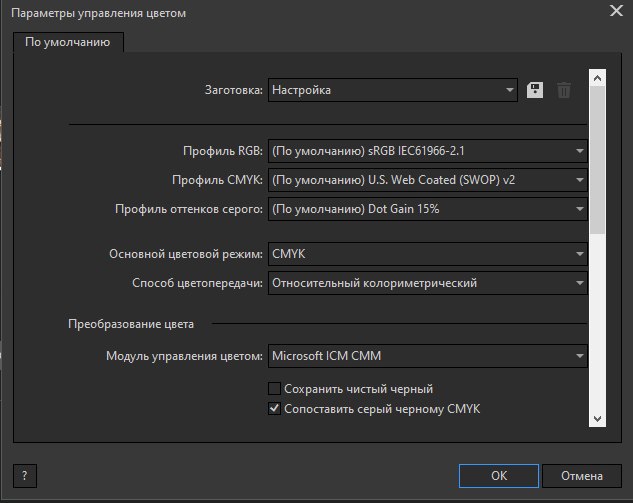Image resolution: width=633 pixels, height=503 pixels.
Task: Uncheck Сопоставить серый черному CMYK
Action: click(x=274, y=409)
